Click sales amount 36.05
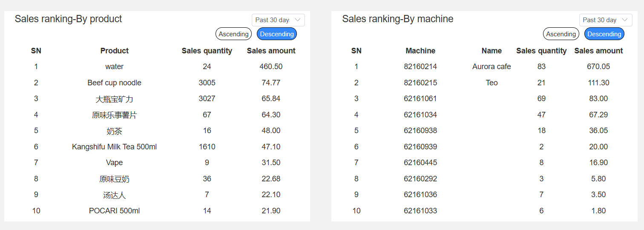644x230 pixels. coord(598,131)
